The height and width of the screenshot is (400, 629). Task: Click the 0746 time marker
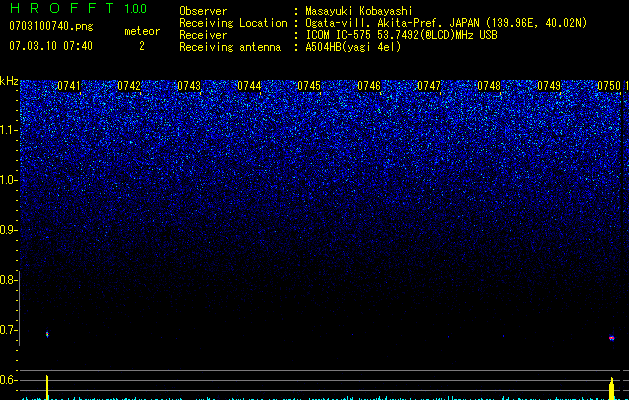[x=369, y=86]
